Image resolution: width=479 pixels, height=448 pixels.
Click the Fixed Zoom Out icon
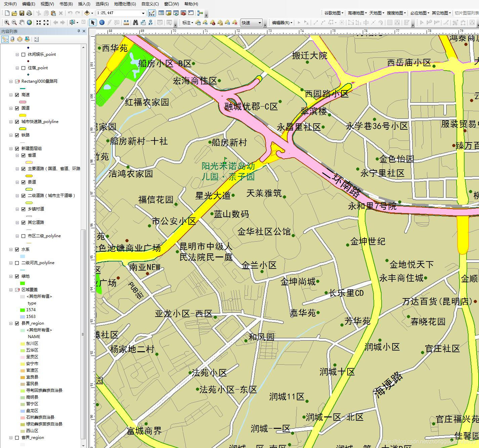46,23
